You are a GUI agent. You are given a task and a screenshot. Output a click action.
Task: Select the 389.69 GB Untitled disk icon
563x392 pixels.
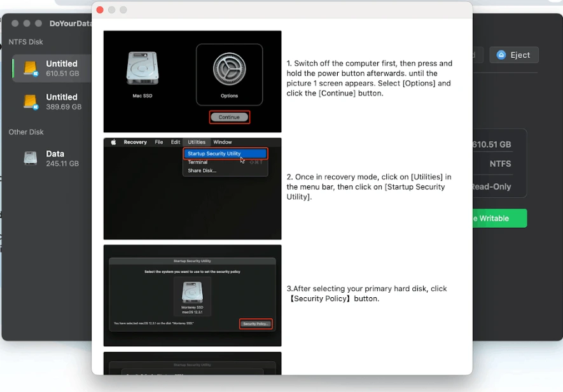pos(31,102)
